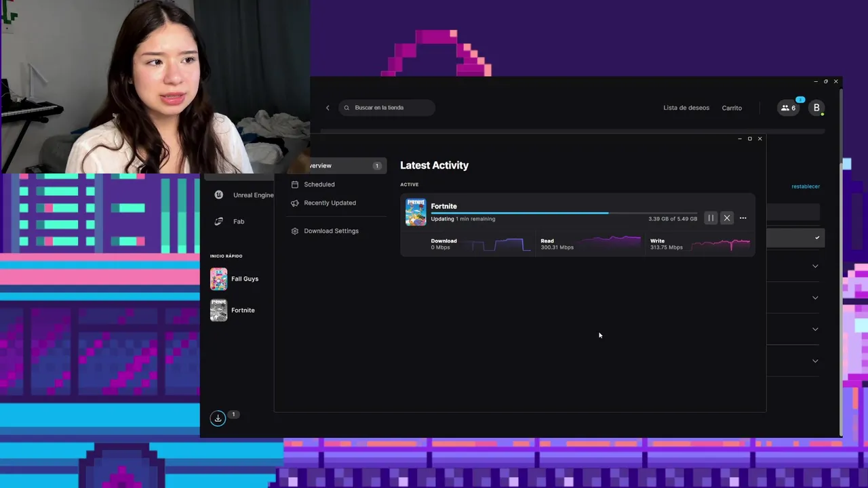868x488 pixels.
Task: Expand the fourth collapsed section chevron
Action: click(815, 361)
